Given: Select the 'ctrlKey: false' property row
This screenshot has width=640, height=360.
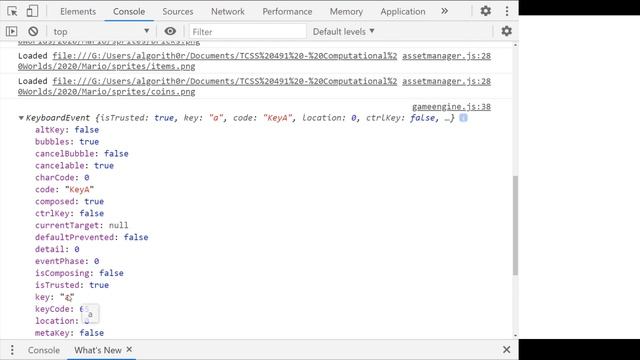Looking at the screenshot, I should 69,213.
